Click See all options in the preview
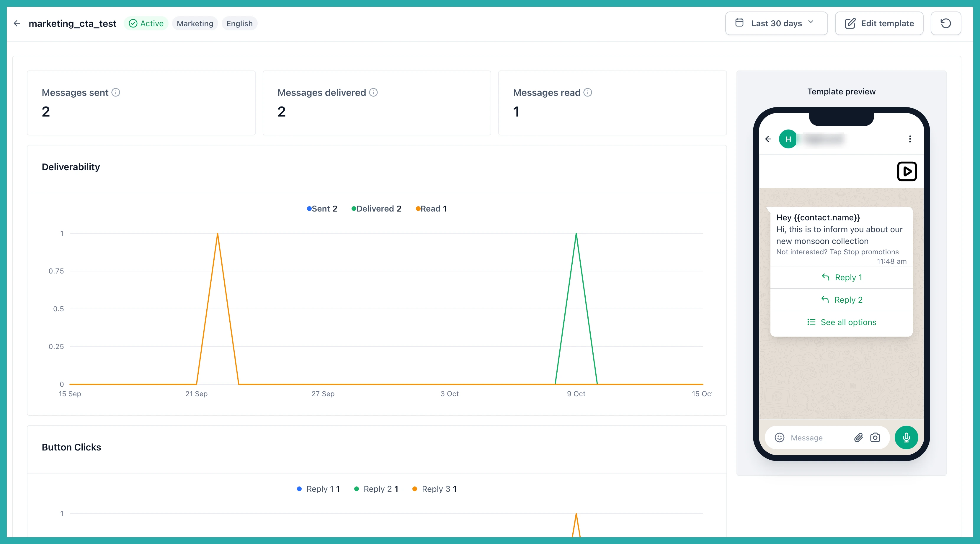 click(x=841, y=322)
